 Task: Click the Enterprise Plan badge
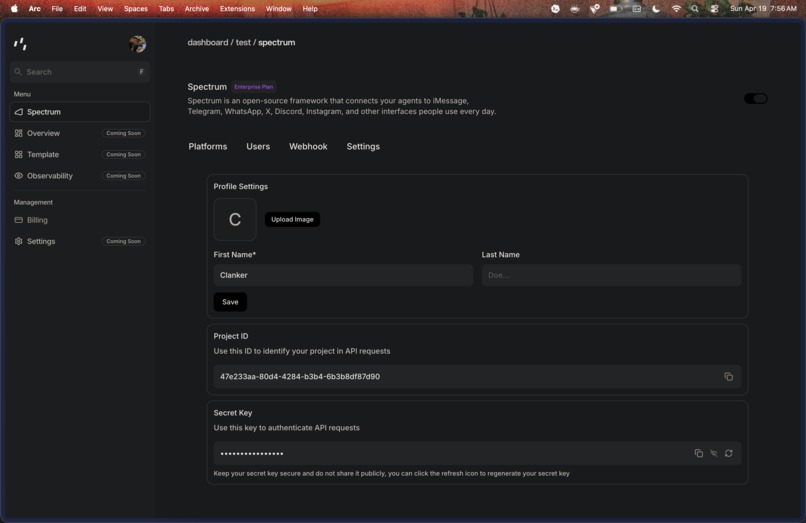(253, 87)
